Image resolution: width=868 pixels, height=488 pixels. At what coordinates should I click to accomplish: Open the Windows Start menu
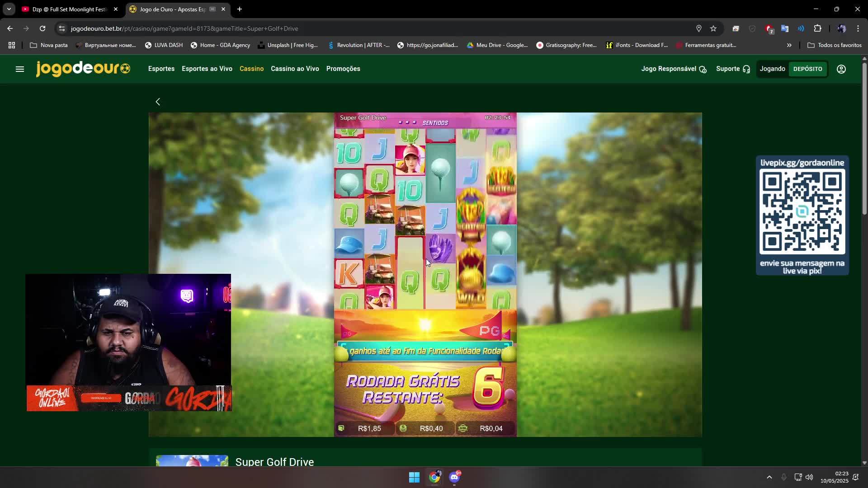point(414,477)
